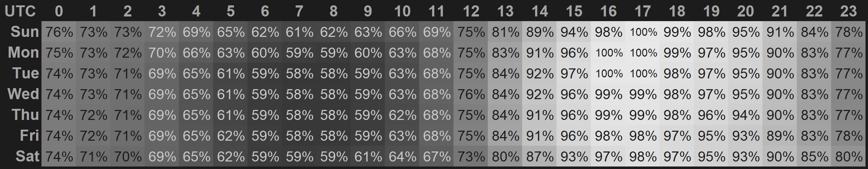This screenshot has height=169, width=868.
Task: Click the UTC corner header label
Action: [x=20, y=11]
